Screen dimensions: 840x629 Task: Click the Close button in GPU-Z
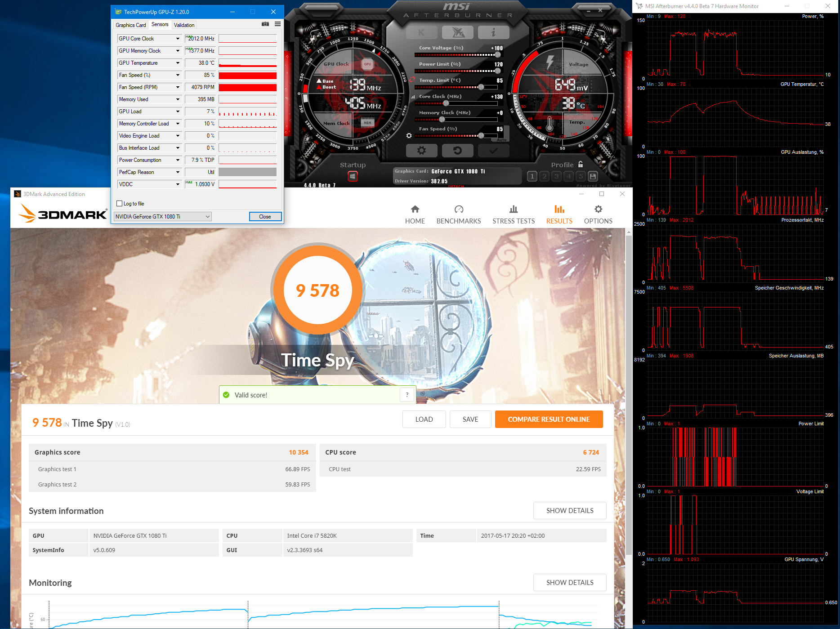pos(265,217)
